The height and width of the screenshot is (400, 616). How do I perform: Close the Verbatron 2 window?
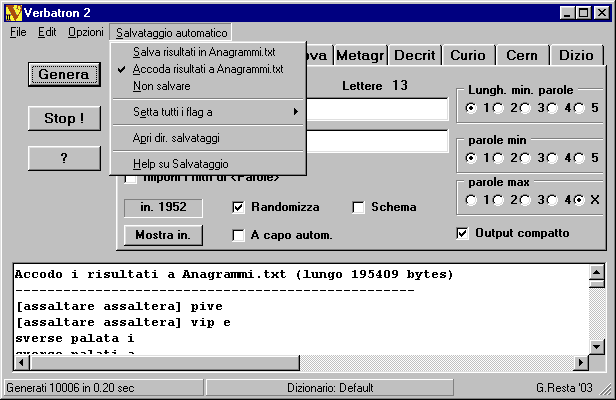point(601,13)
